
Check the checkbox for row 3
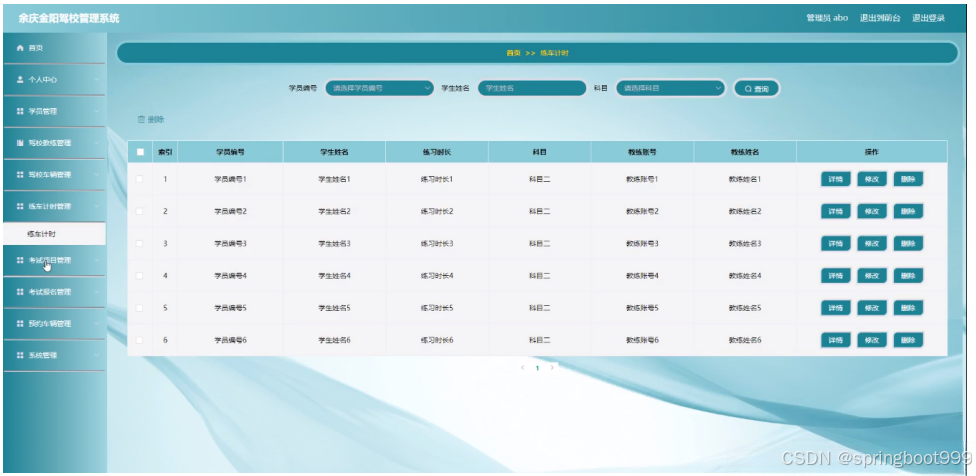pyautogui.click(x=139, y=243)
